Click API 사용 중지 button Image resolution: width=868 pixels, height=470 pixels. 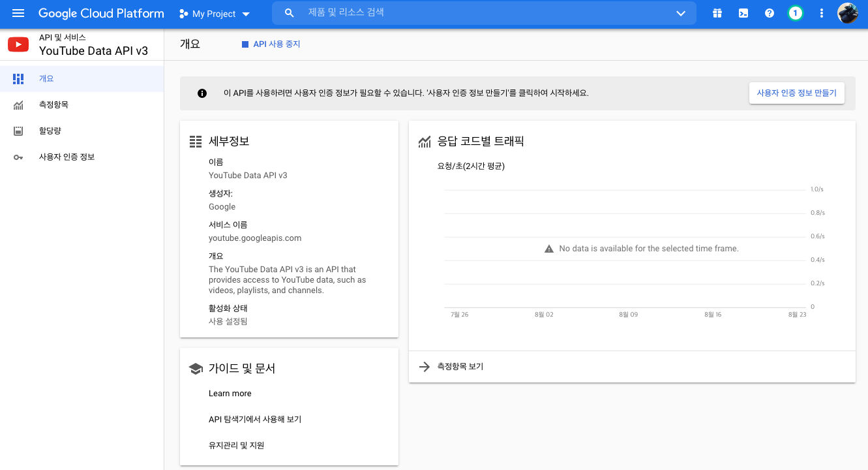click(271, 44)
